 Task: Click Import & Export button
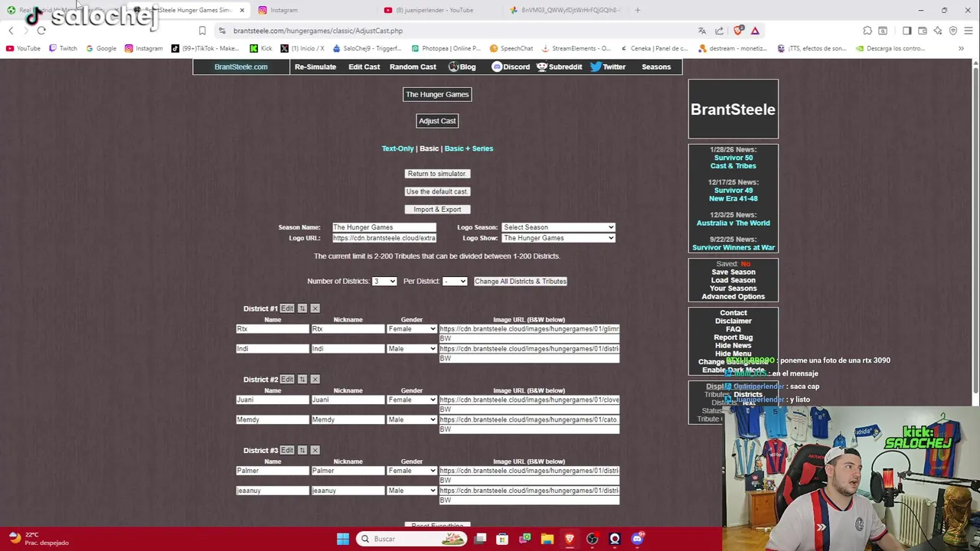[437, 210]
